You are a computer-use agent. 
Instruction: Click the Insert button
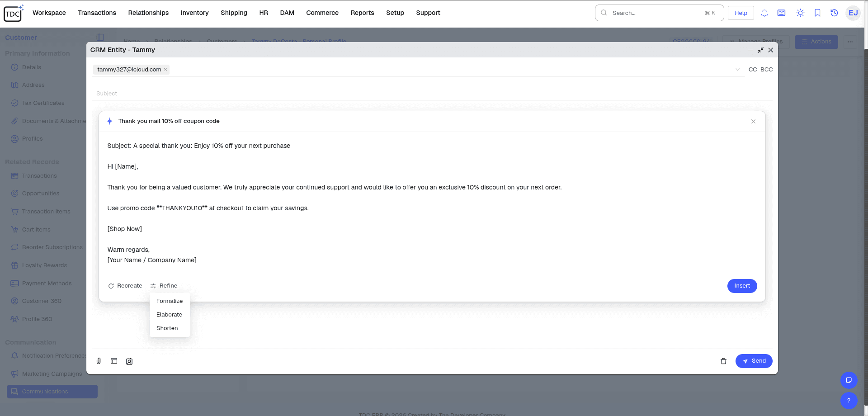[742, 286]
